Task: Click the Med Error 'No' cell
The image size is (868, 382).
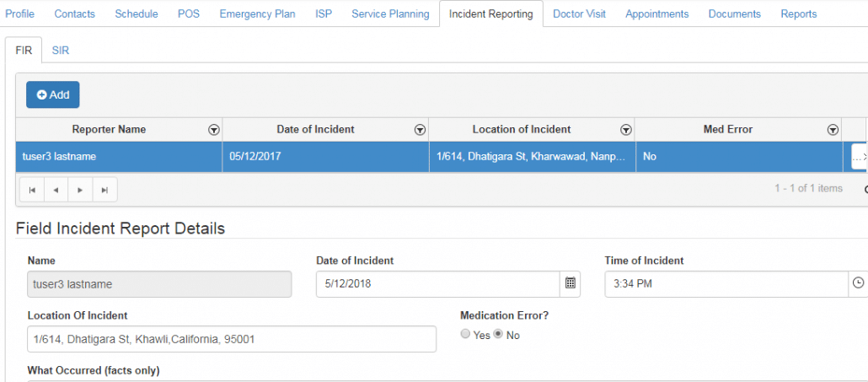Action: pos(738,157)
